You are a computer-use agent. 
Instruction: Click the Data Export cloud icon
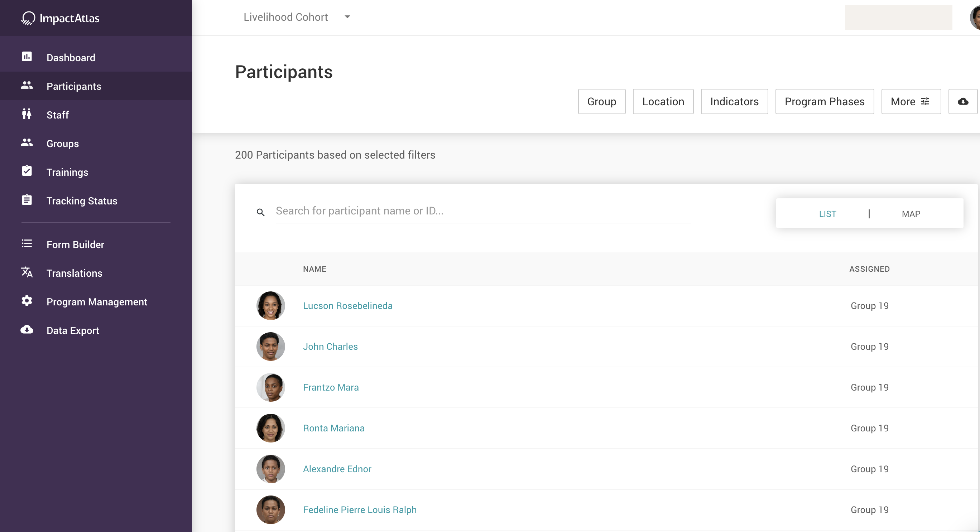pyautogui.click(x=27, y=330)
